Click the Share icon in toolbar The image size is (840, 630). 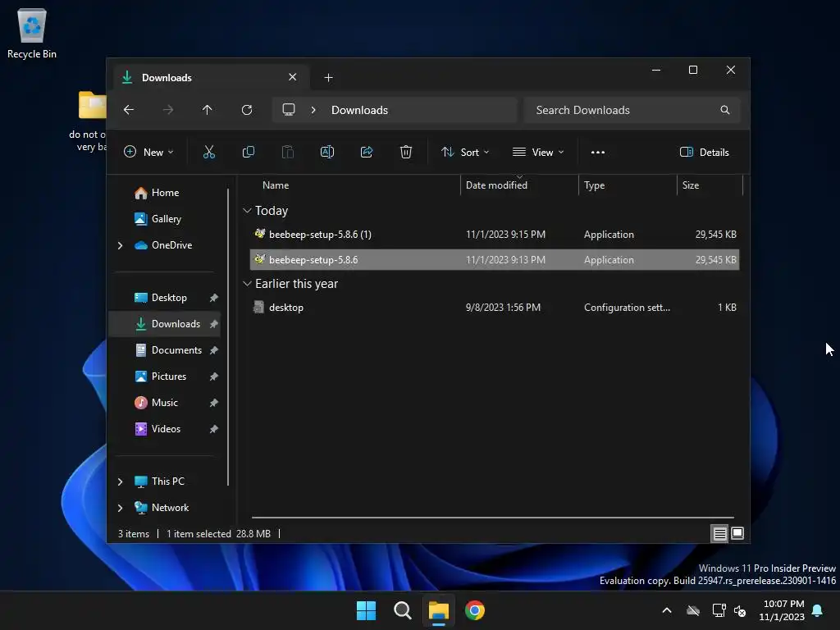[367, 152]
